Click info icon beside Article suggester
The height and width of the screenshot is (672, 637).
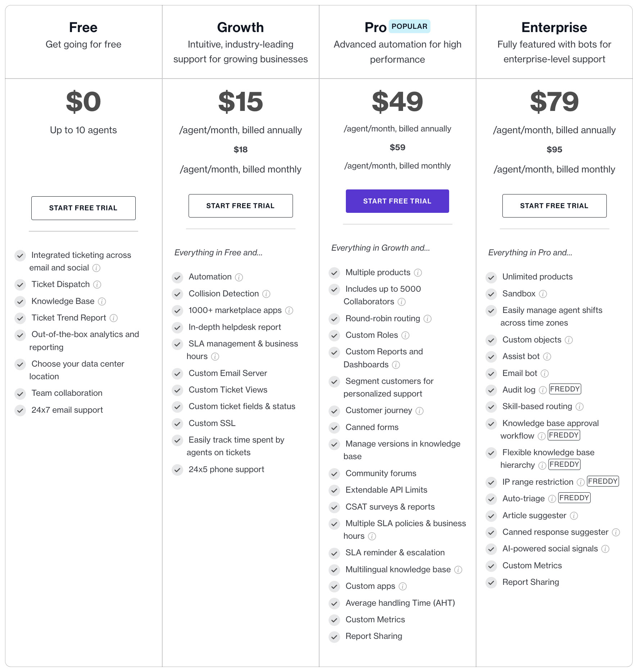point(574,516)
